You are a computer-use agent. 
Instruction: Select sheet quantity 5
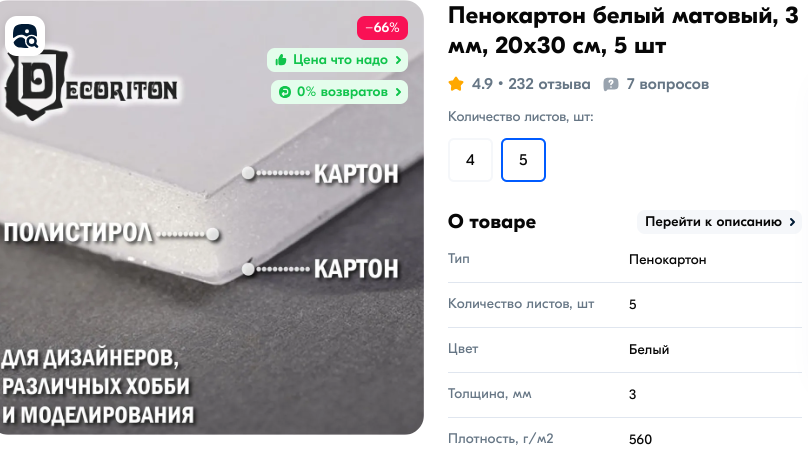523,160
